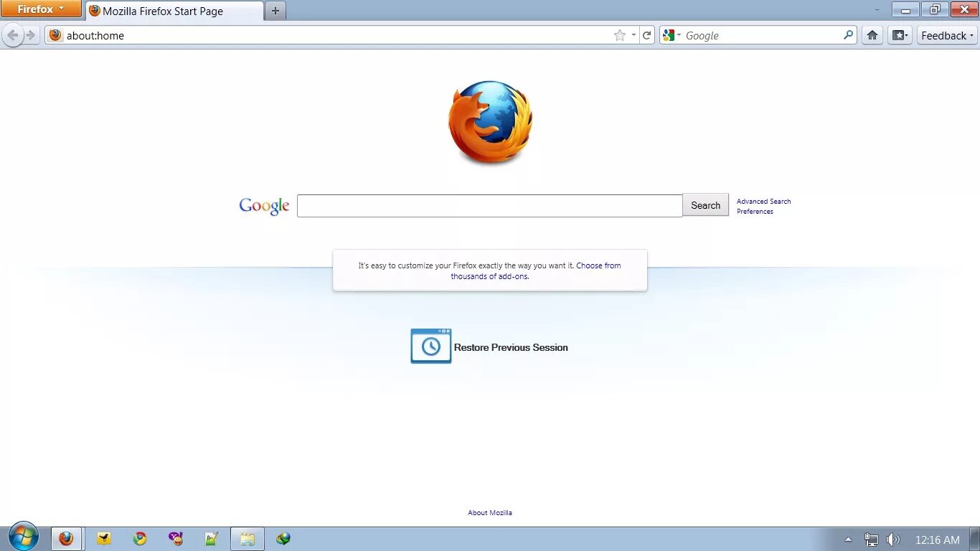
Task: Go forward with the forward arrow
Action: [x=30, y=35]
